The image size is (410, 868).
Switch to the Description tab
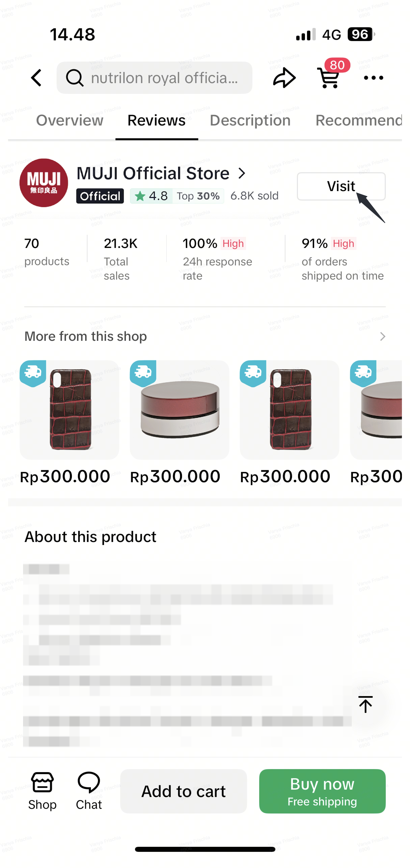pos(250,121)
